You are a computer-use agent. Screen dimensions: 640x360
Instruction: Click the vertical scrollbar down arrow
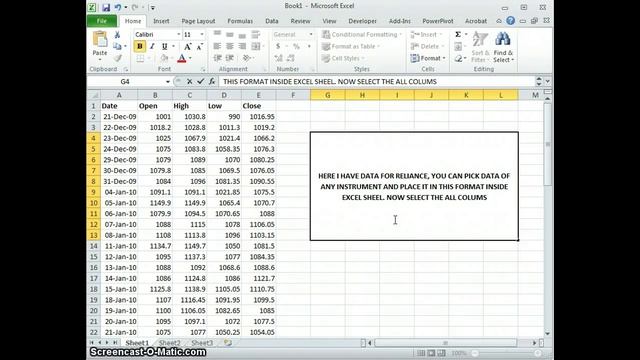(548, 333)
